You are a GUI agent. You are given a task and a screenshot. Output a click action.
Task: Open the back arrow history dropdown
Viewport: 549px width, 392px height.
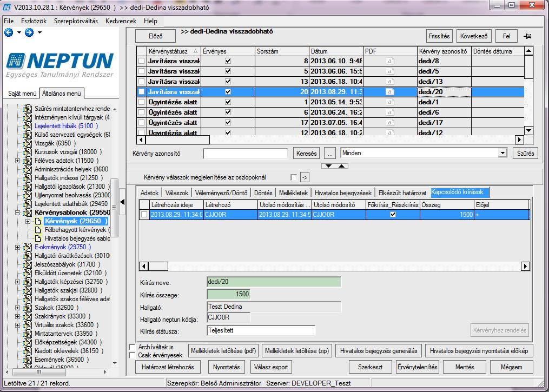pos(19,32)
